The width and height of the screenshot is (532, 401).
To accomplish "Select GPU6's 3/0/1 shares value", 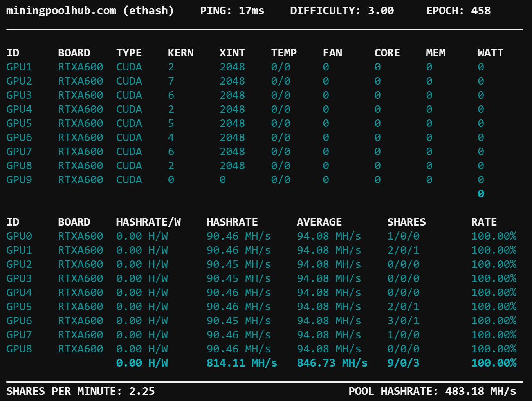I will [x=404, y=320].
